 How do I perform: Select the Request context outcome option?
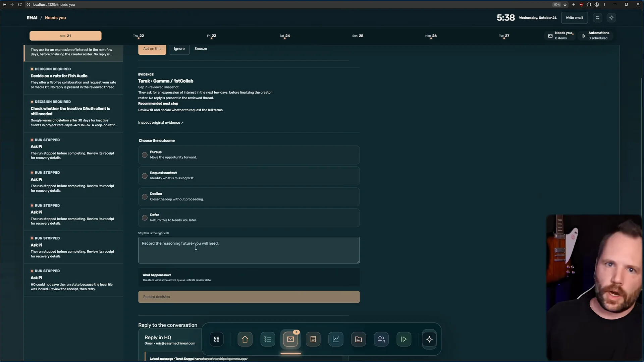(x=249, y=176)
